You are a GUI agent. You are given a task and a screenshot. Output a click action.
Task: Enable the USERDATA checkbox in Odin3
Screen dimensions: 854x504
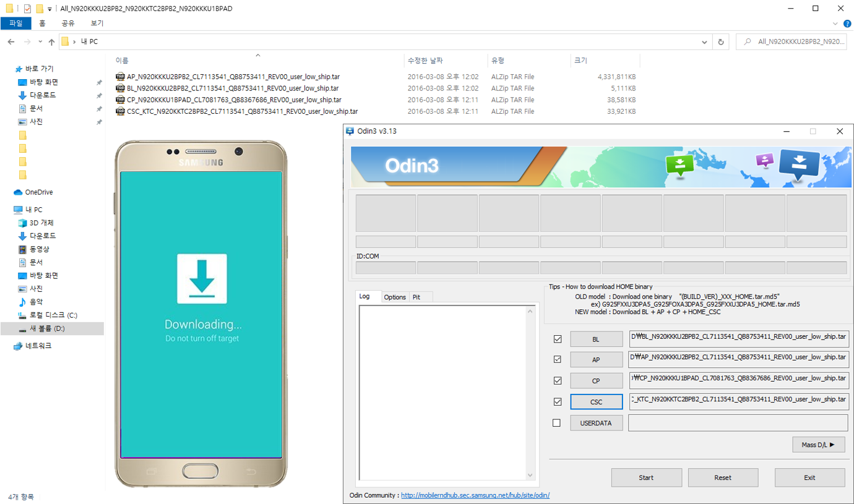[x=556, y=423]
